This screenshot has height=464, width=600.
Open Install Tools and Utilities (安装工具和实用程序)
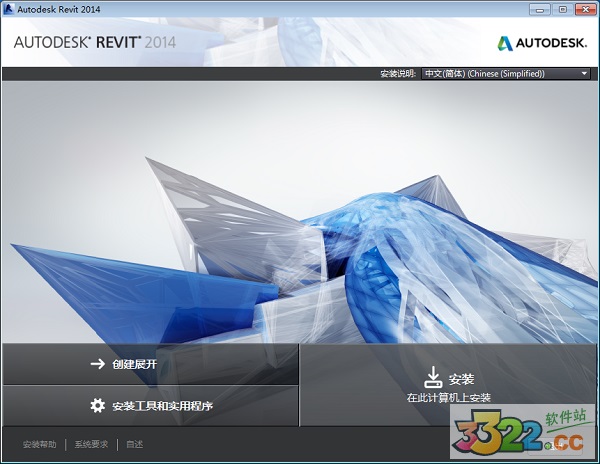[x=150, y=405]
